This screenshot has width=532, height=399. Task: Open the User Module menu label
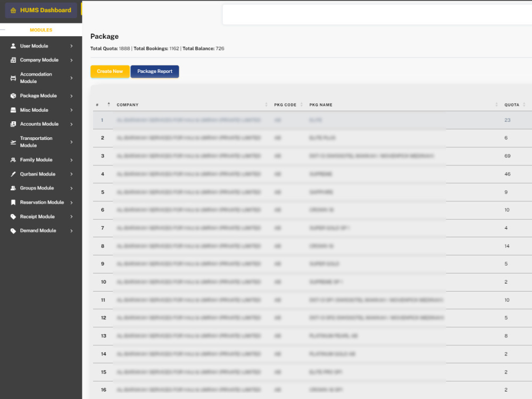[x=34, y=46]
